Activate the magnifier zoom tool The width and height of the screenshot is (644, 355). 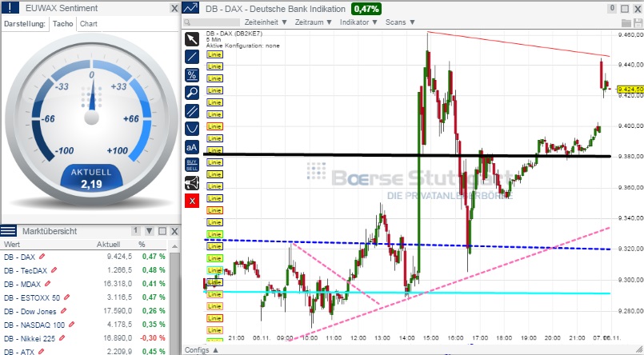[x=192, y=93]
